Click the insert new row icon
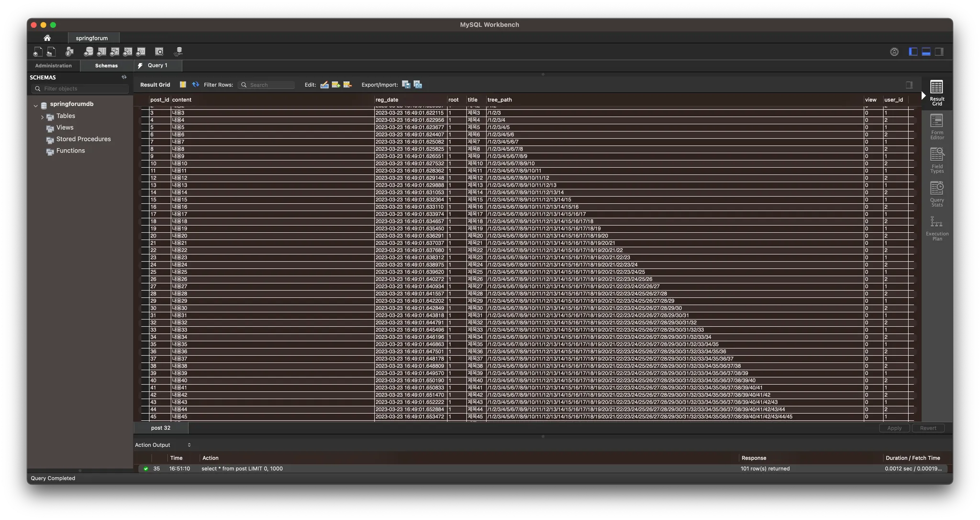 coord(336,85)
